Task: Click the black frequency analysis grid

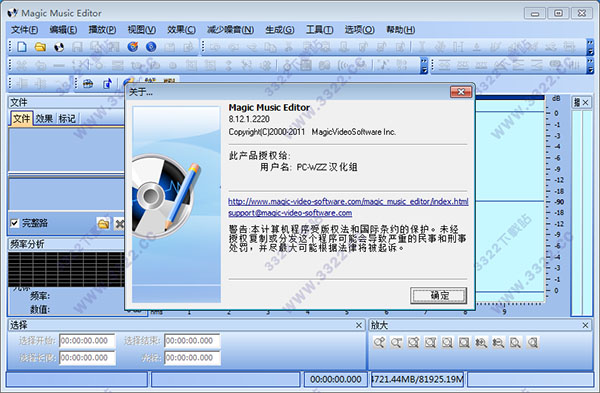Action: click(x=66, y=269)
